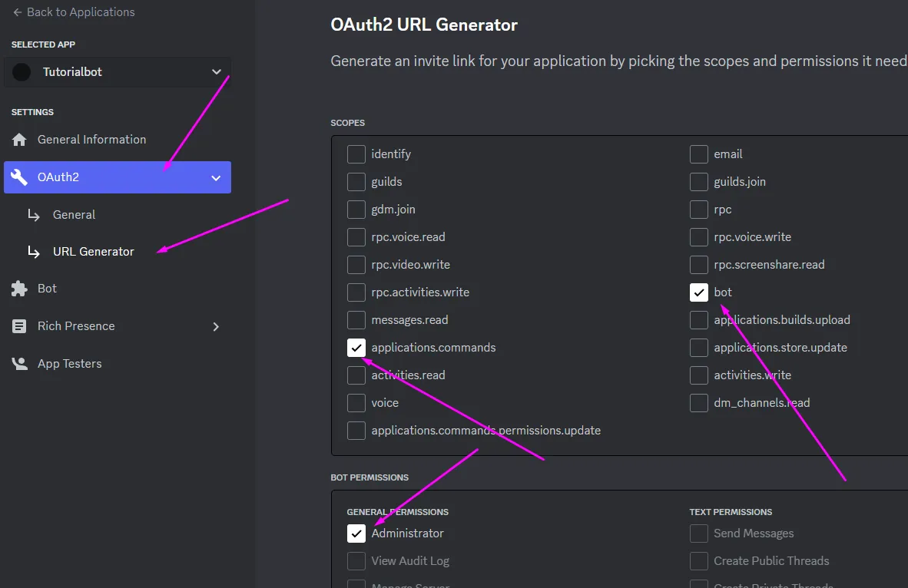Tick the View Audit Log permission checkbox
The image size is (908, 588).
(x=356, y=561)
